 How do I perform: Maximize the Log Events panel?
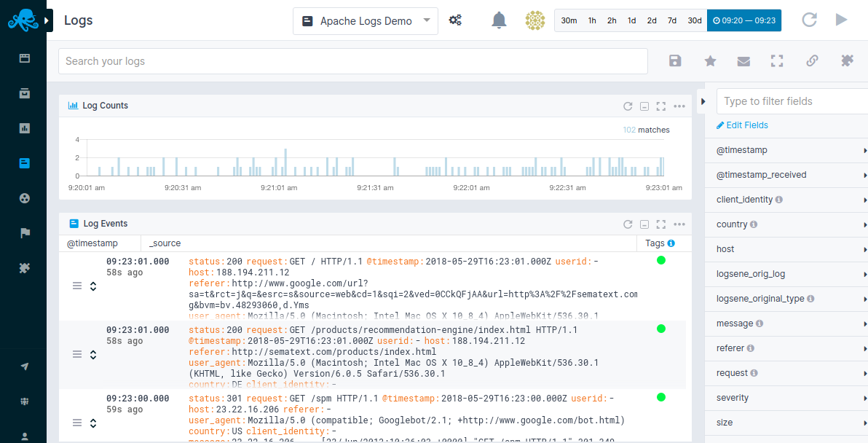tap(661, 224)
